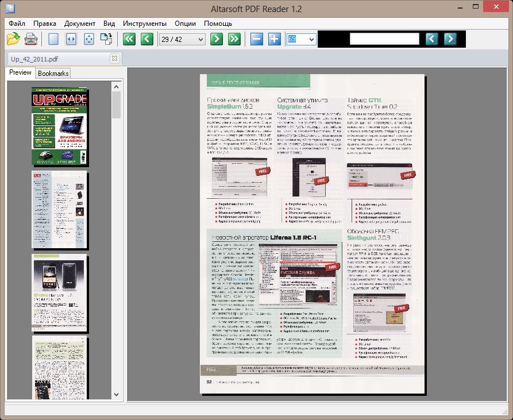Go to the next page

tap(216, 39)
